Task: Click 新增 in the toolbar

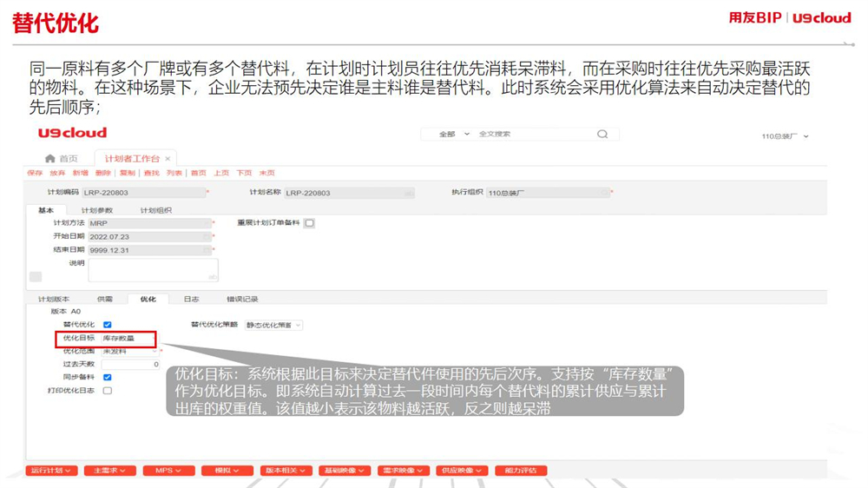Action: point(80,174)
